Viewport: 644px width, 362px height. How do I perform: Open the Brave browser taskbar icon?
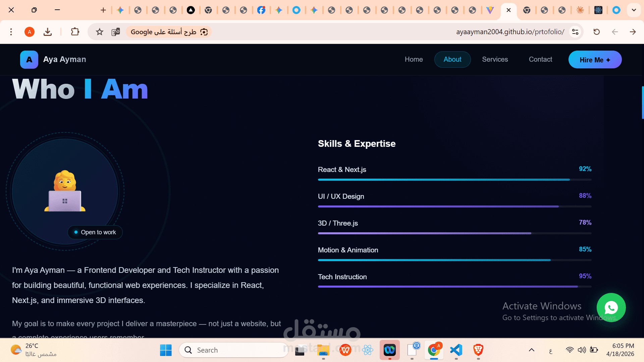pyautogui.click(x=478, y=350)
